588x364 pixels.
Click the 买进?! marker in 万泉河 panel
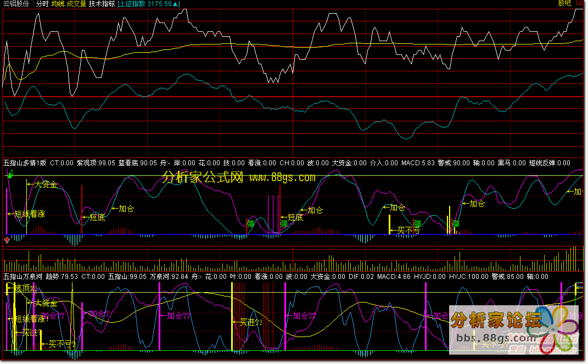tap(248, 322)
